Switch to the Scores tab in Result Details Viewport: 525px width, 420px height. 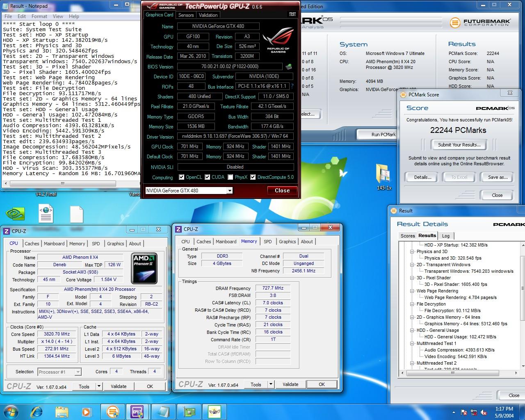(x=408, y=236)
